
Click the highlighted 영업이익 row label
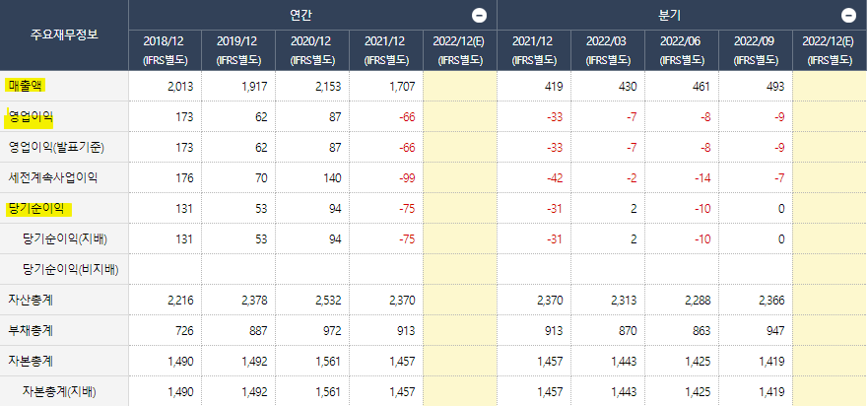click(31, 117)
